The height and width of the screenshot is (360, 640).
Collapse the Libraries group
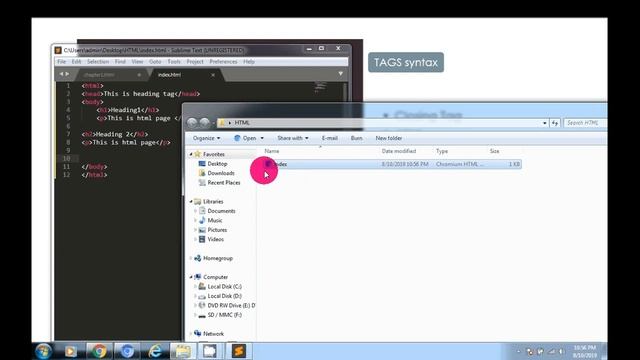191,202
